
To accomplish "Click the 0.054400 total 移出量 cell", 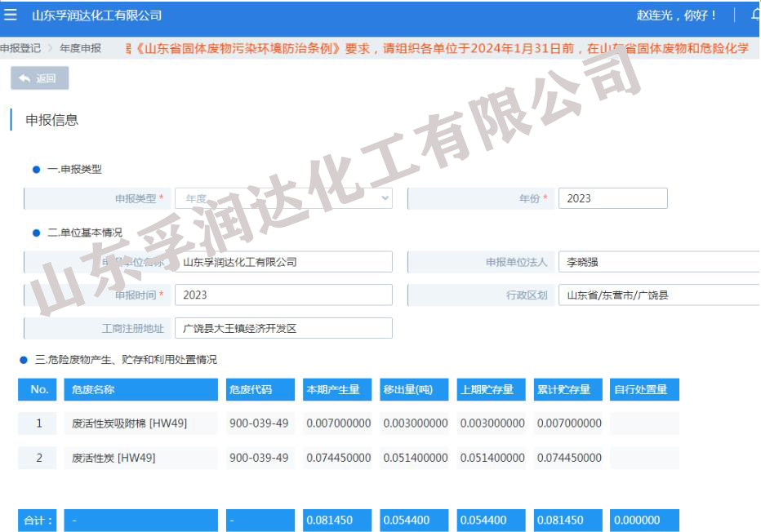I will pos(414,521).
